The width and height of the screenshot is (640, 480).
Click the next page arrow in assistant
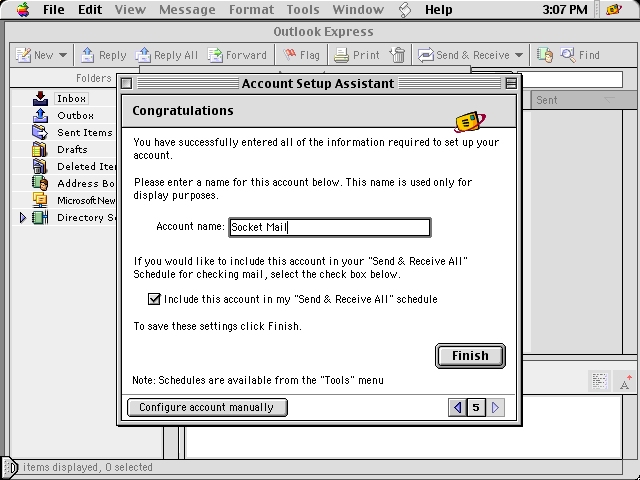coord(496,407)
